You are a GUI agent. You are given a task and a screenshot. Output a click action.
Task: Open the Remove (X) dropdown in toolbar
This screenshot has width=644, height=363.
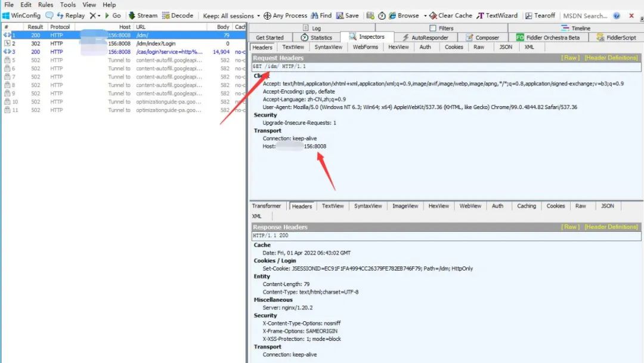click(95, 15)
